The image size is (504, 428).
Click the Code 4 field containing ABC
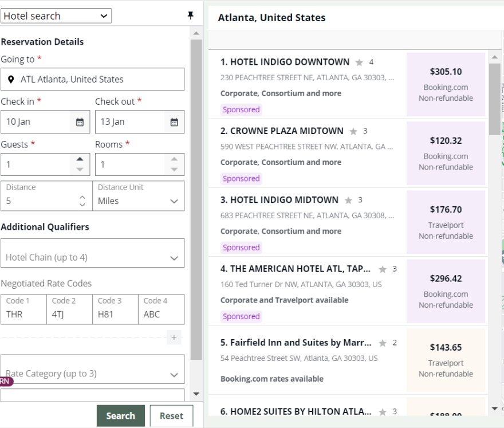[162, 309]
